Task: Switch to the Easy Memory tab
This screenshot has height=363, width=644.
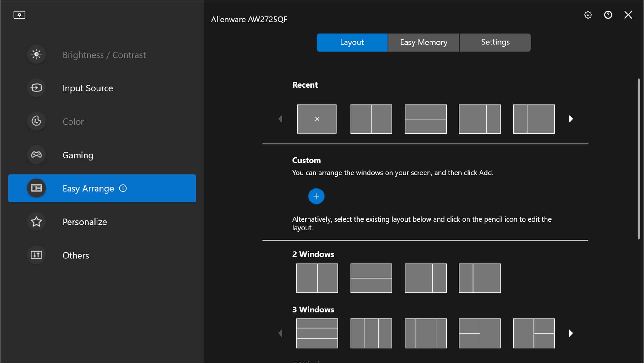Action: [x=423, y=42]
